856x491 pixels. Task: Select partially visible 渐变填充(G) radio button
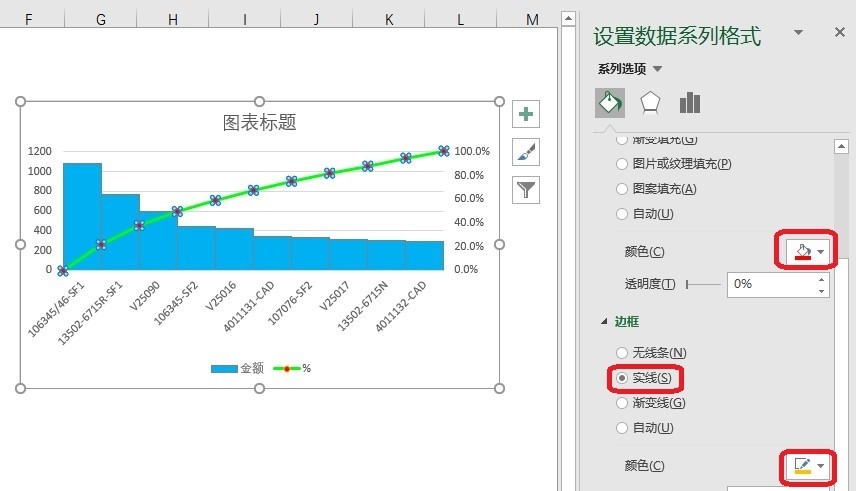[x=622, y=139]
